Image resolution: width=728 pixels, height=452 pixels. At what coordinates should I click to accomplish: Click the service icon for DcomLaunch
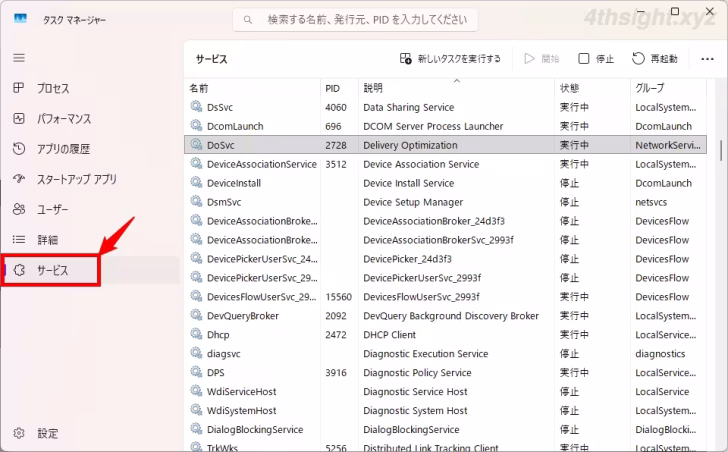(196, 126)
